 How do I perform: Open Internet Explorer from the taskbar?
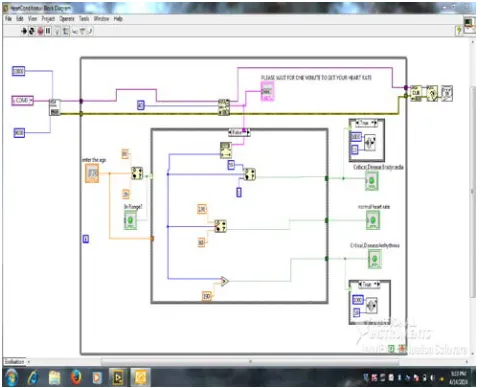coord(33,377)
